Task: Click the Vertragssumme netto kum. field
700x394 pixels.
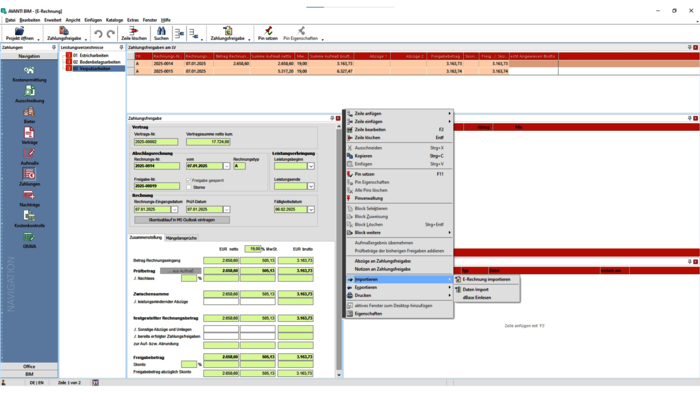Action: [208, 142]
